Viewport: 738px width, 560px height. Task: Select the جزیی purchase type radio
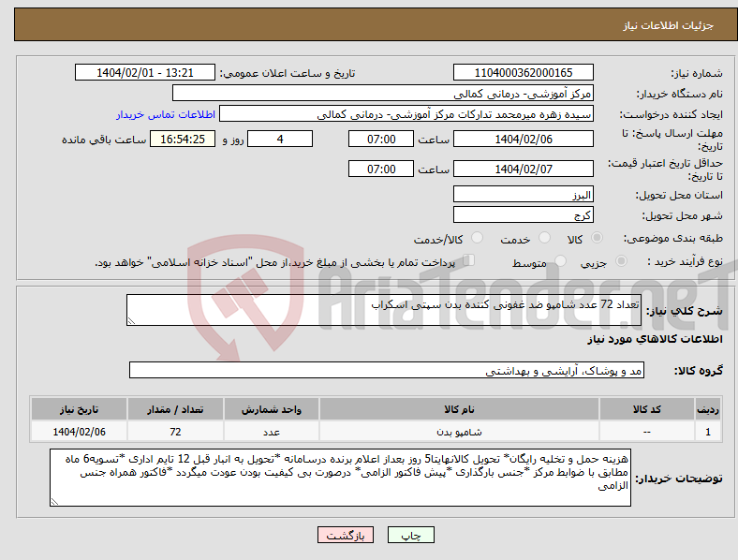click(621, 261)
